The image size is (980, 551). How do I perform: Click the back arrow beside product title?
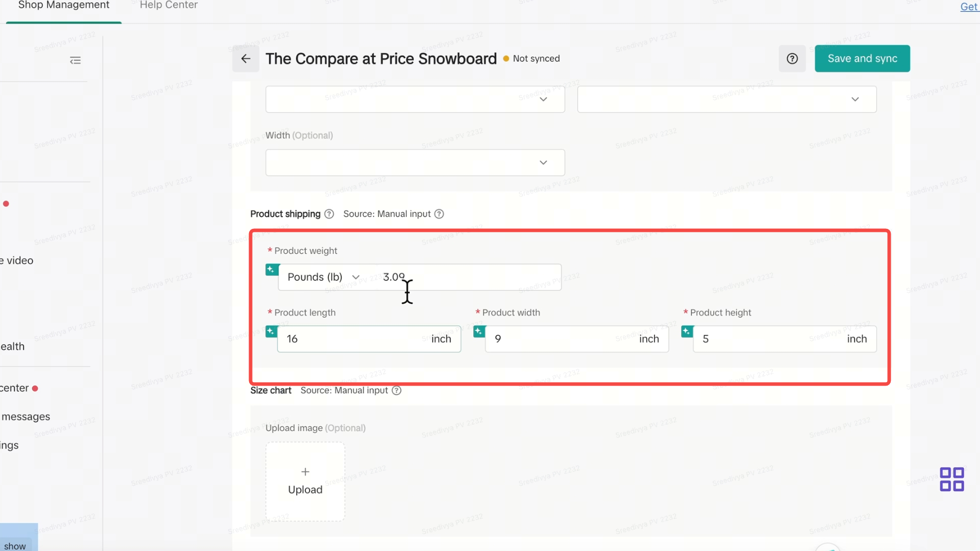(246, 59)
